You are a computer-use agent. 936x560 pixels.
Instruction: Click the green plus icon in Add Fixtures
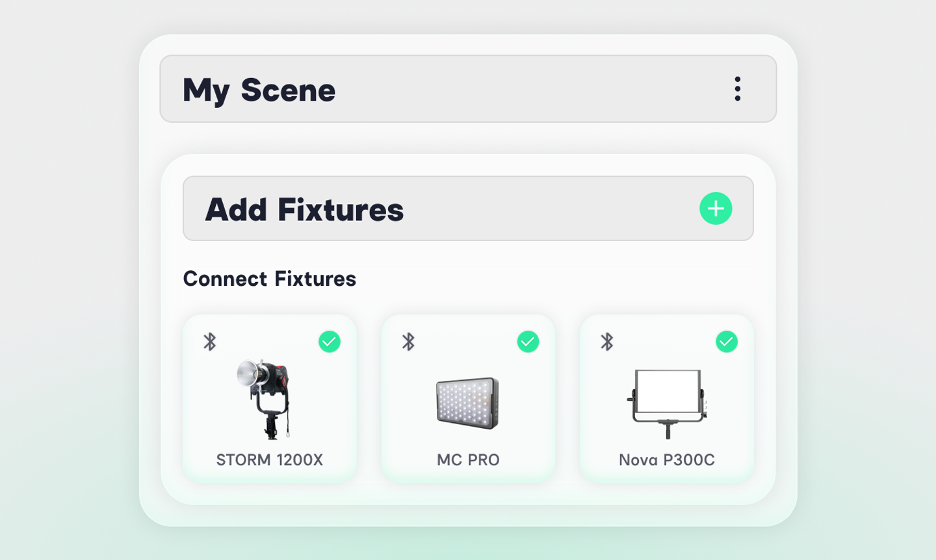[716, 209]
